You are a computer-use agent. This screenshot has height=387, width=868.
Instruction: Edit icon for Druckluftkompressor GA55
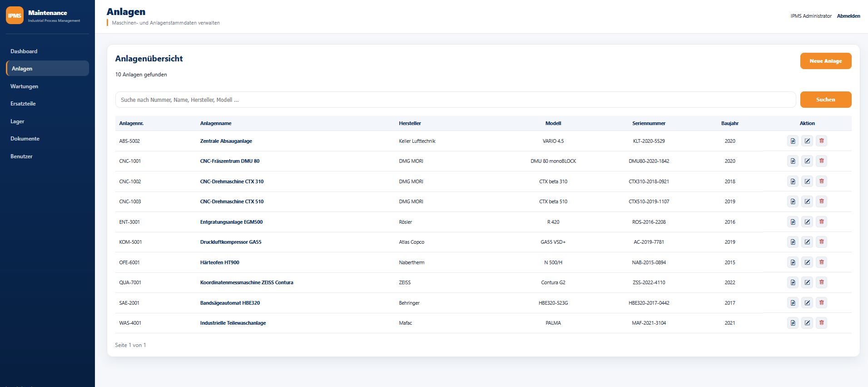[x=807, y=242]
